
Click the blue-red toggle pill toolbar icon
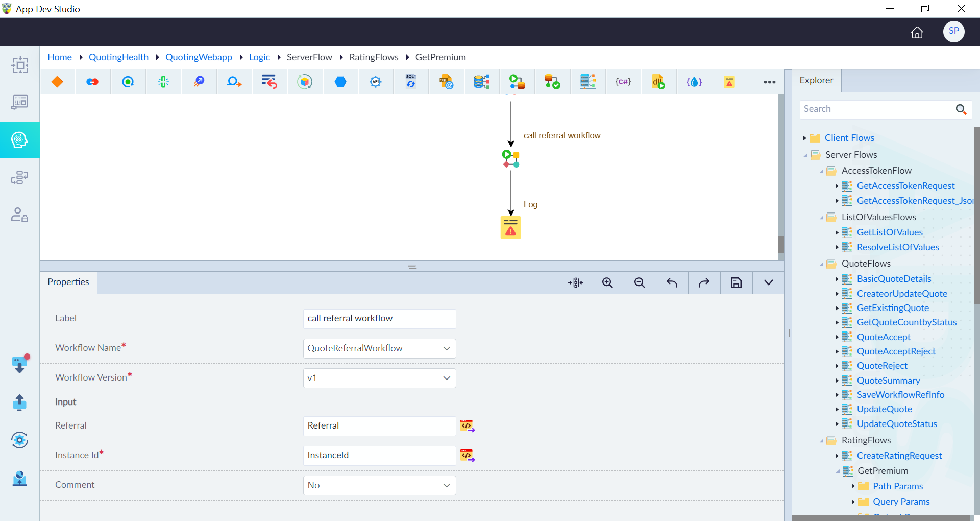92,82
